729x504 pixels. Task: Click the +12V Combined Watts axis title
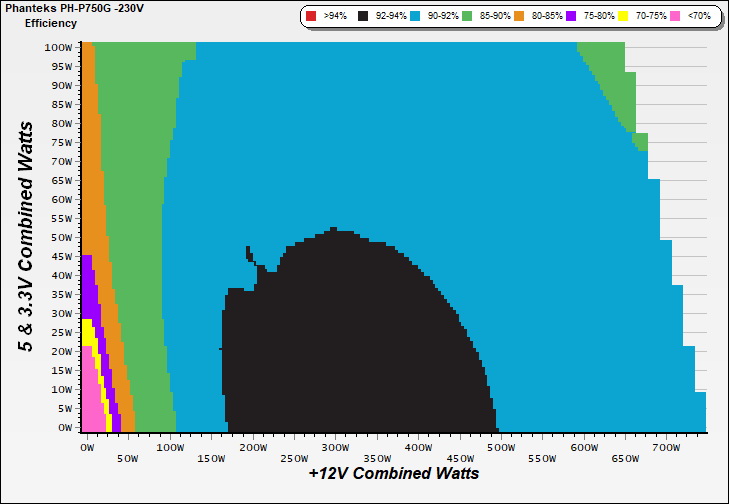(x=393, y=473)
